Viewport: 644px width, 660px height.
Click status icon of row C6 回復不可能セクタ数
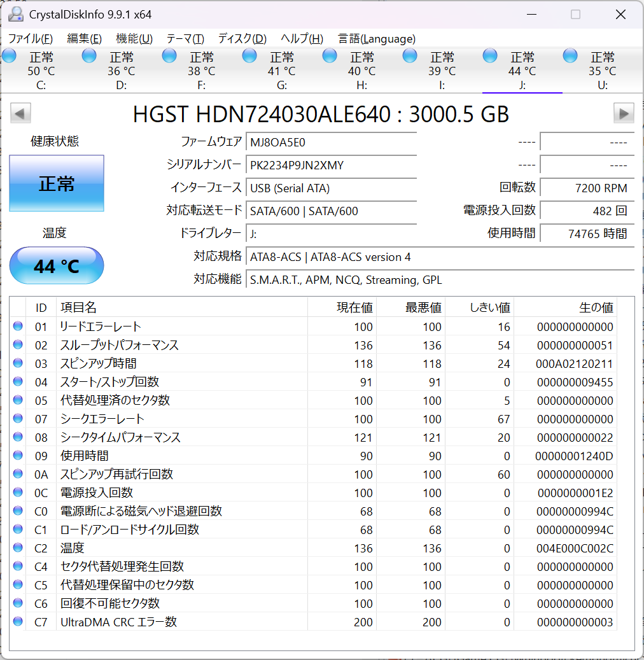[x=18, y=603]
